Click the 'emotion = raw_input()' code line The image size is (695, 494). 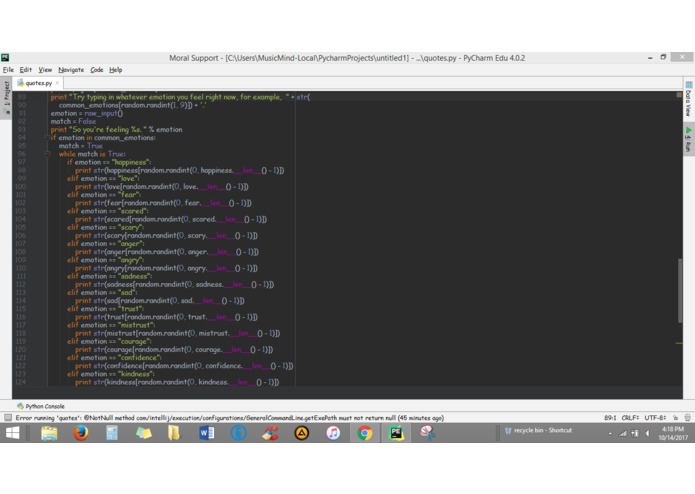pyautogui.click(x=87, y=113)
